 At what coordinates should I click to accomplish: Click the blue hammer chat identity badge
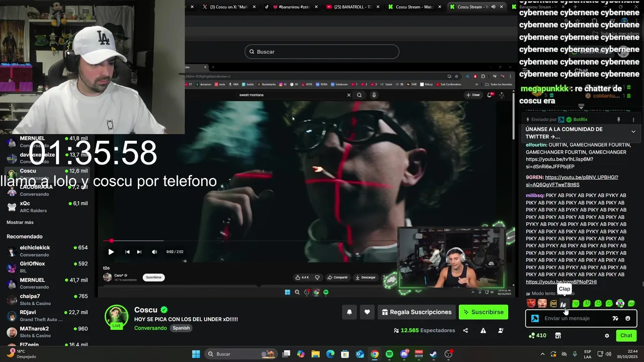535,318
